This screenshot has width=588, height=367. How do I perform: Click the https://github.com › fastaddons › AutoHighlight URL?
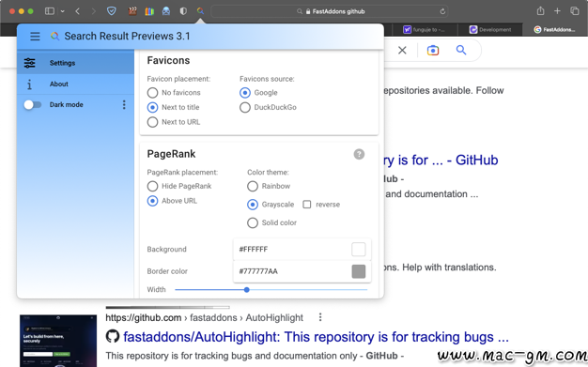204,318
